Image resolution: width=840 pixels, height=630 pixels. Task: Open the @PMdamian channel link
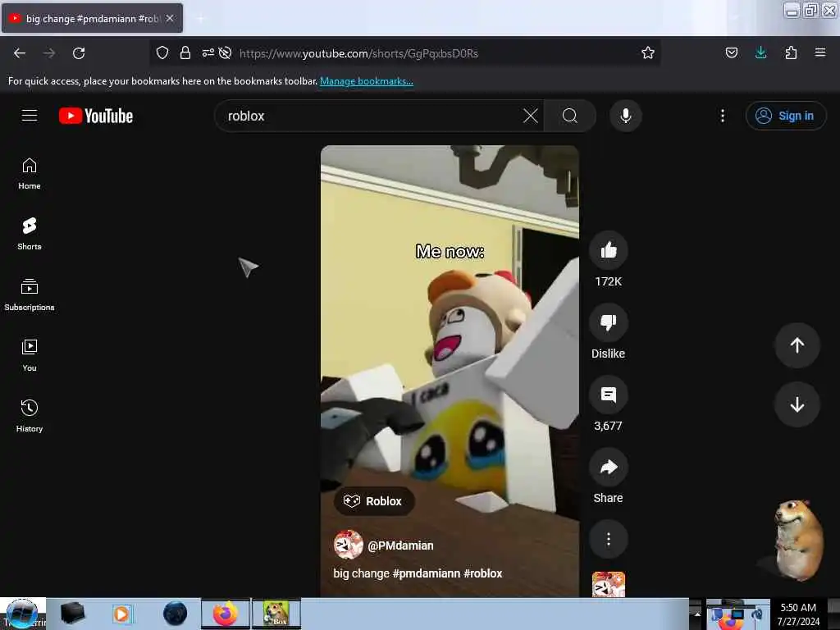(400, 546)
